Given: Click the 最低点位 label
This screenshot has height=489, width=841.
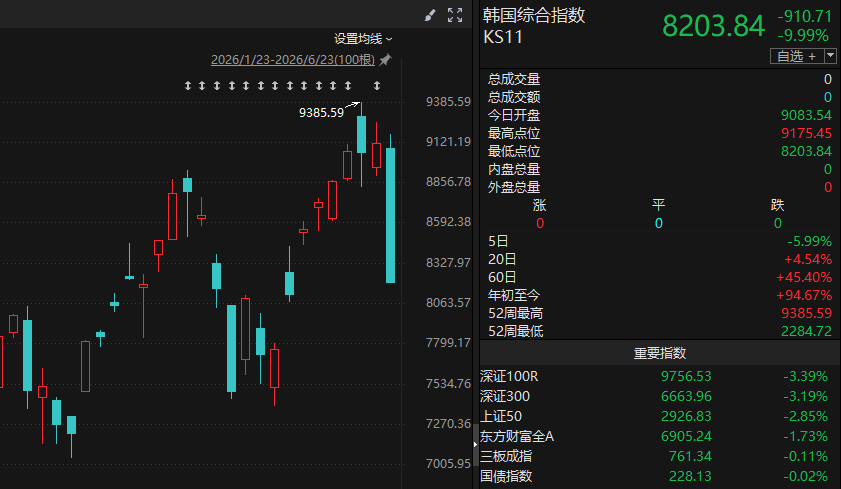Looking at the screenshot, I should pos(514,151).
